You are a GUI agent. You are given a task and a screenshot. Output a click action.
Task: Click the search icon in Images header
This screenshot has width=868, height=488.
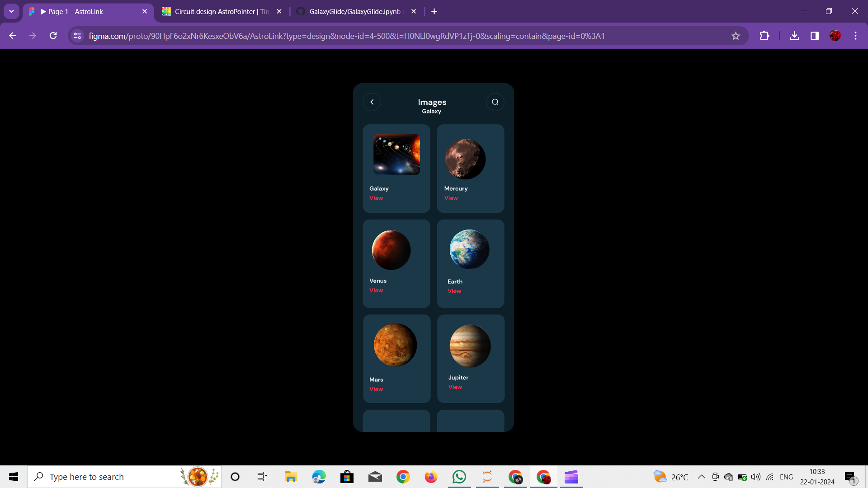495,102
